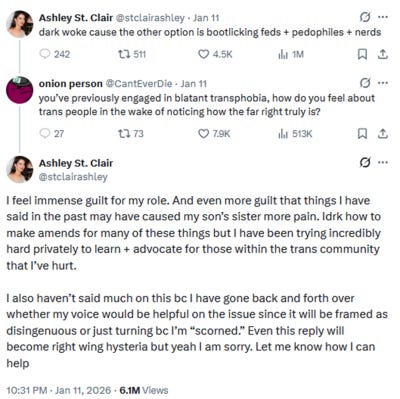Image resolution: width=400 pixels, height=399 pixels.
Task: Reply to onion person's tweet
Action: tap(52, 133)
